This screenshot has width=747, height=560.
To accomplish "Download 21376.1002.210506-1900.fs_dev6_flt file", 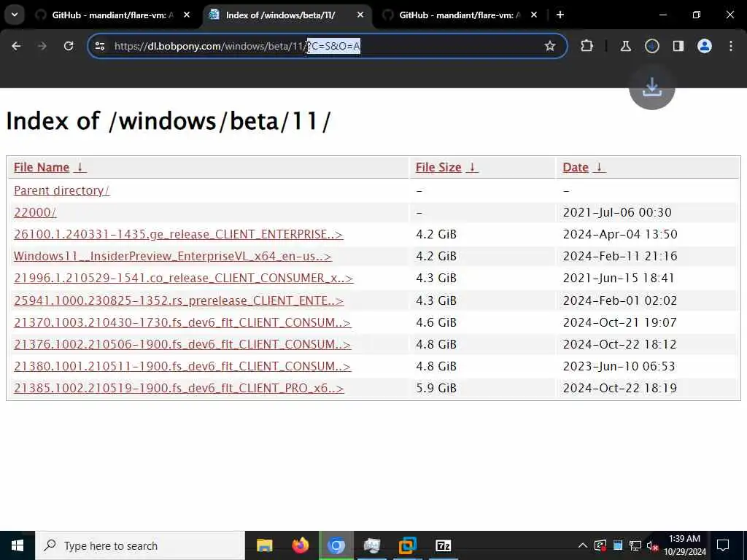I will [x=182, y=344].
